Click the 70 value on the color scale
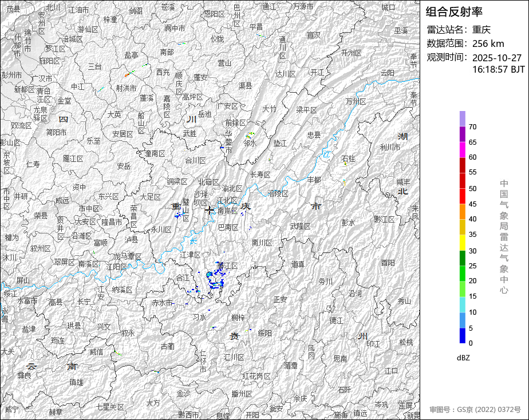 [473, 126]
